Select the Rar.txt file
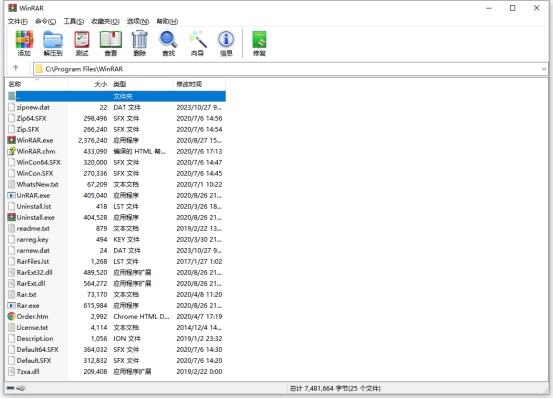Screen dimensions: 553x399 (x=26, y=294)
